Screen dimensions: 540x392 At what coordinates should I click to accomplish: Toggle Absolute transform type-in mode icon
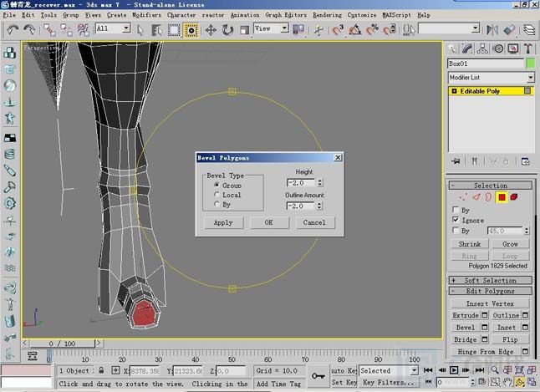tap(115, 370)
